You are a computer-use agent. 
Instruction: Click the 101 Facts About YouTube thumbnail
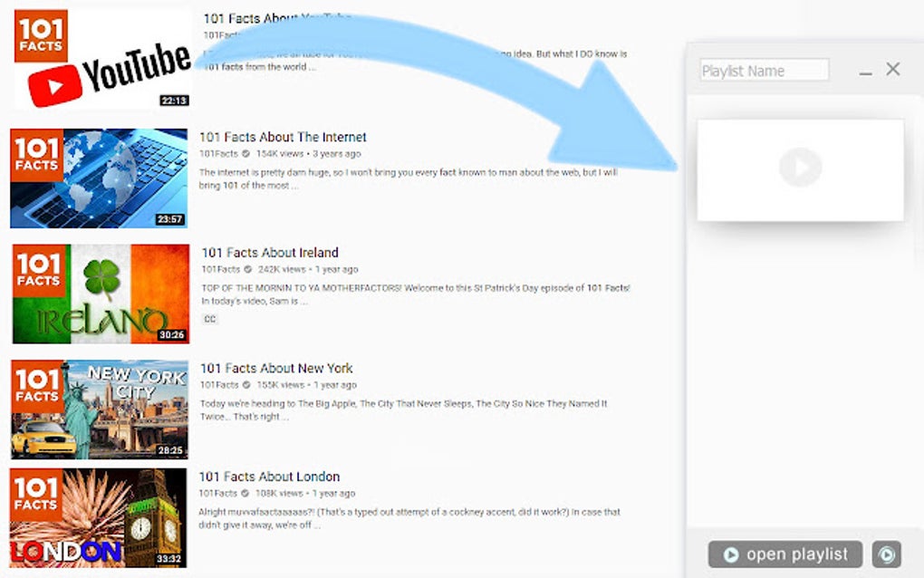click(98, 56)
